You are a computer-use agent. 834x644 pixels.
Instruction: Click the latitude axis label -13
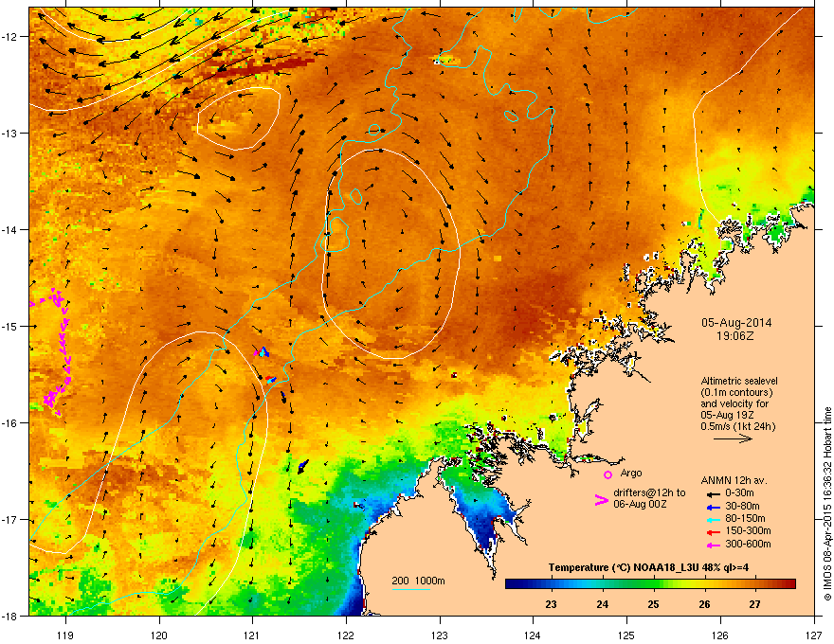click(10, 133)
